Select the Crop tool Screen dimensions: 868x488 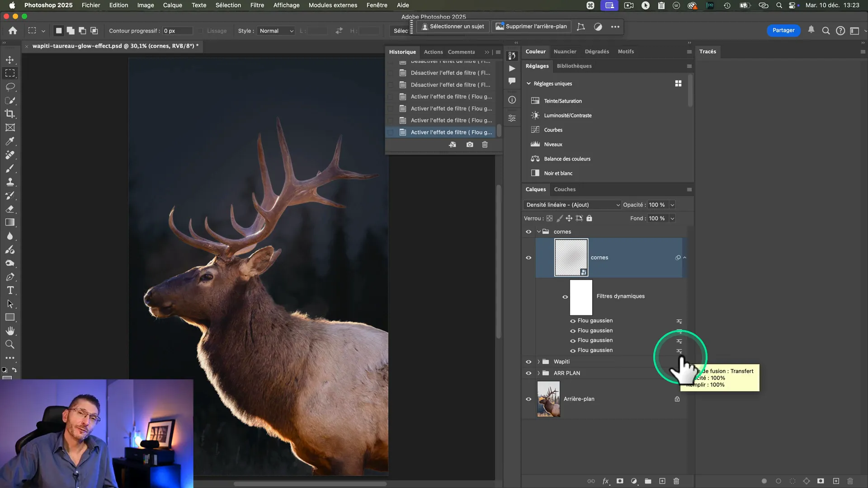[10, 114]
